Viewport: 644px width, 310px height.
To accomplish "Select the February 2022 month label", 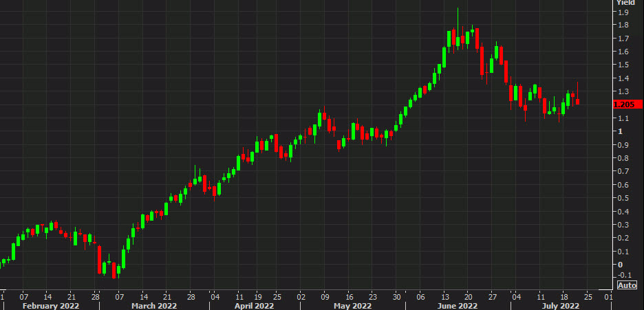I will coord(50,306).
